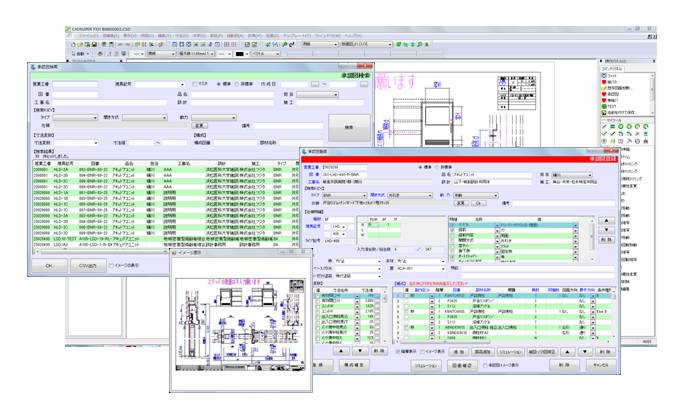This screenshot has width=680, height=407.
Task: Click the first calendar button beside creation date
Action: tap(315, 84)
